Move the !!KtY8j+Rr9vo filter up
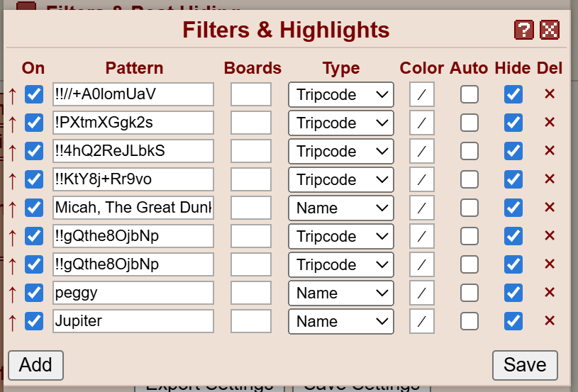Viewport: 578px width, 392px height. point(13,180)
